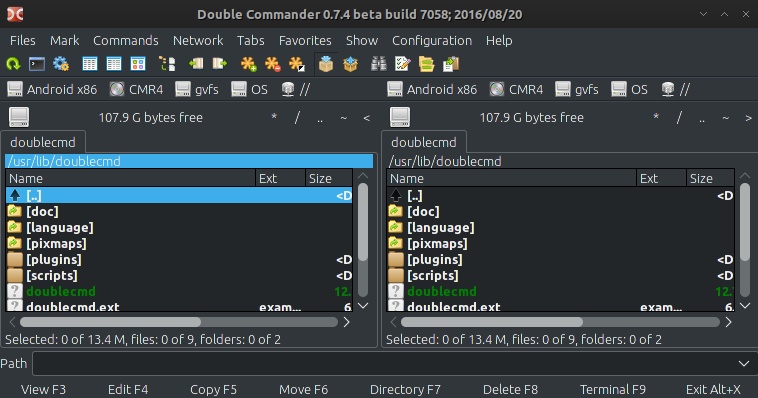Select OS drive in right panel

coord(629,89)
